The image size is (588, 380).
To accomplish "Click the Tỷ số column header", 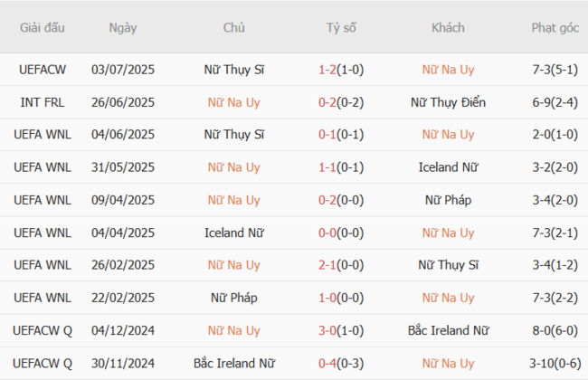I will [341, 27].
